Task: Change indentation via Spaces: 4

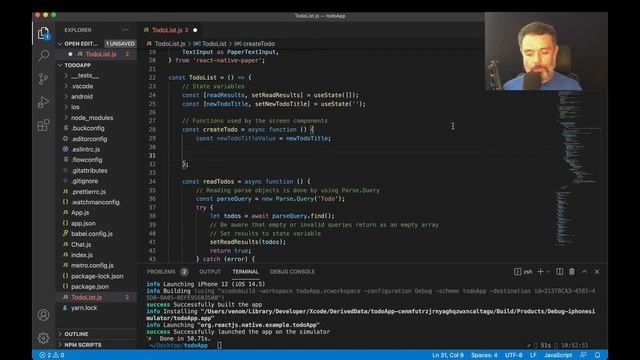Action: click(484, 355)
